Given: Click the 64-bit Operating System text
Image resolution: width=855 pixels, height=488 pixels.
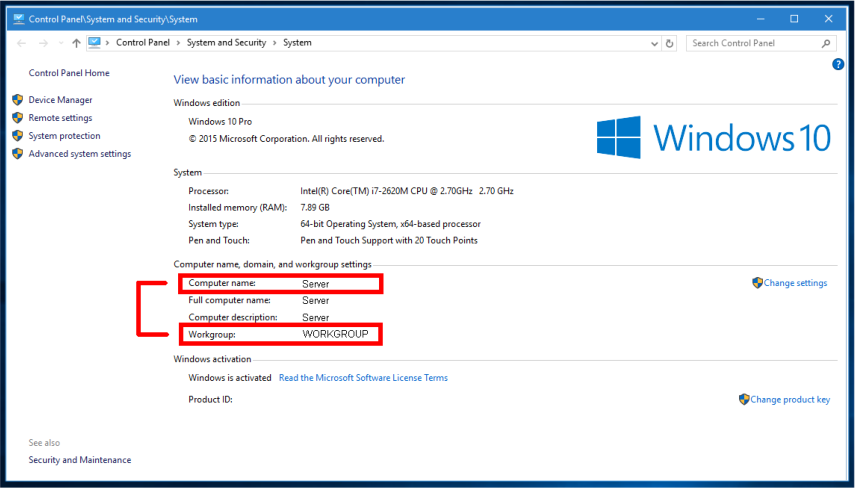Looking at the screenshot, I should tap(390, 224).
